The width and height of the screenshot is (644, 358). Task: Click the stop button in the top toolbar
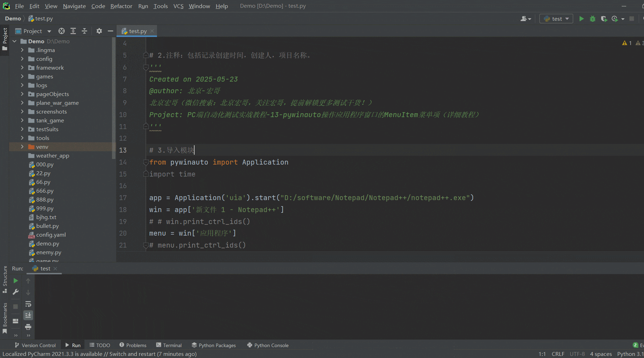tap(632, 19)
